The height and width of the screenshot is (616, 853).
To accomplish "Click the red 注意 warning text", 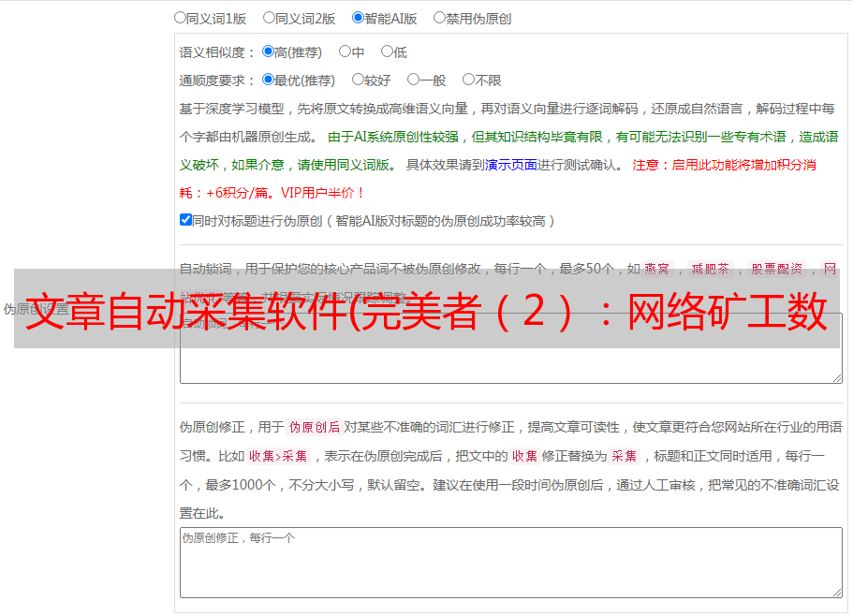I will (724, 165).
